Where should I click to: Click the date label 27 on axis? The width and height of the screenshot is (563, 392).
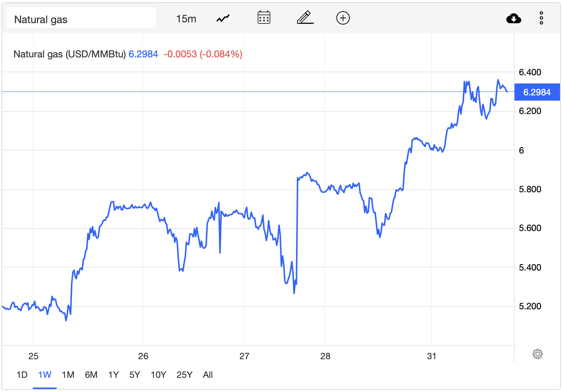click(x=244, y=356)
